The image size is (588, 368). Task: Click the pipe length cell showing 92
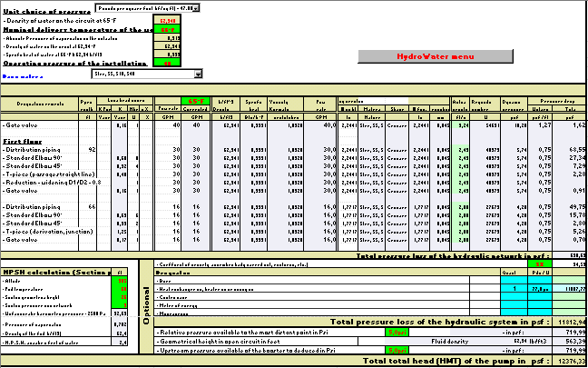tap(88, 150)
